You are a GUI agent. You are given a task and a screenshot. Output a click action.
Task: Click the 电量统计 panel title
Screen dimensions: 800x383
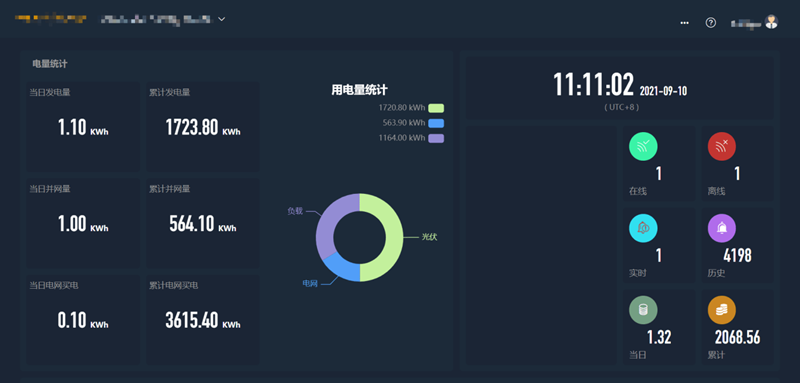click(x=50, y=64)
